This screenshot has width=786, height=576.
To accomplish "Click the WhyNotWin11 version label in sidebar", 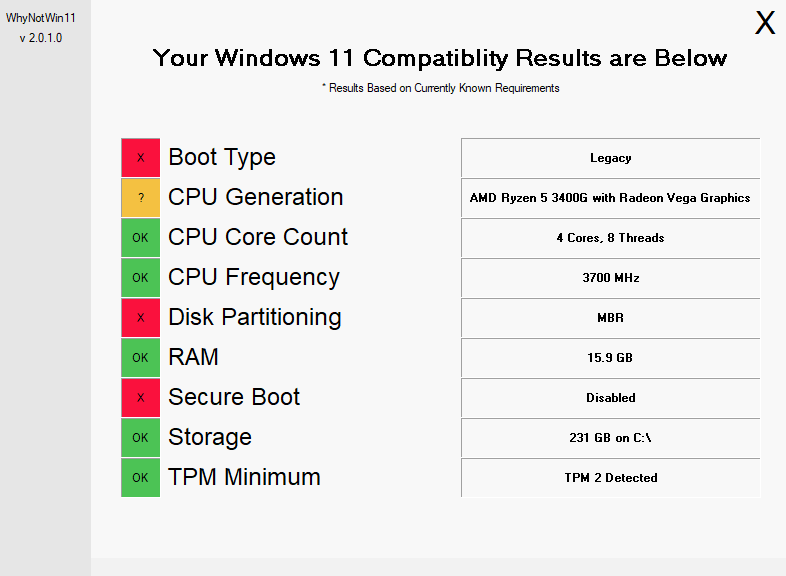I will 41,38.
